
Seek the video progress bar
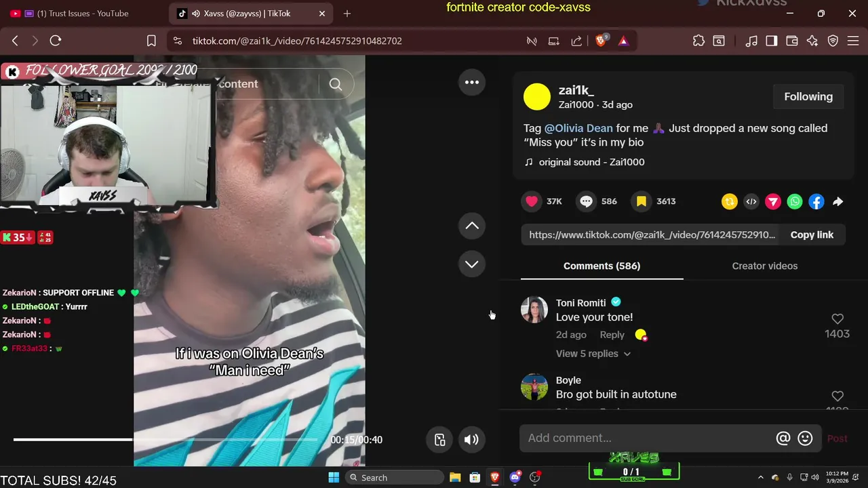(x=165, y=439)
